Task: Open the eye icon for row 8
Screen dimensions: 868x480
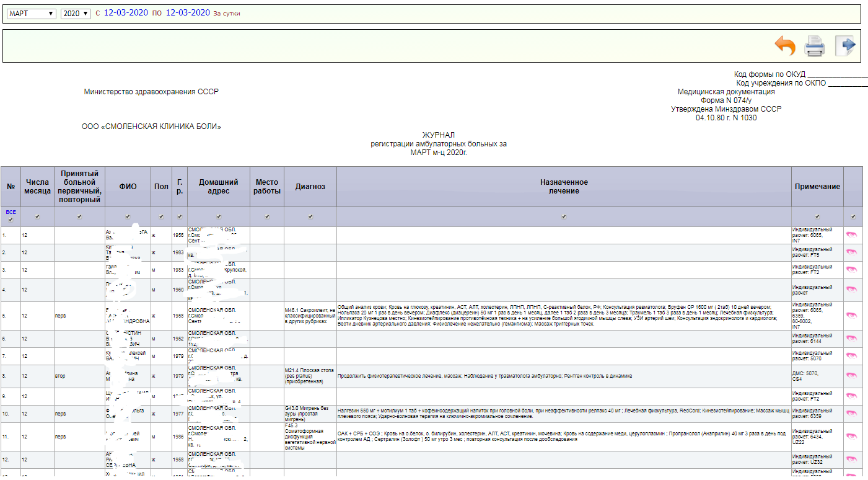Action: (x=851, y=376)
